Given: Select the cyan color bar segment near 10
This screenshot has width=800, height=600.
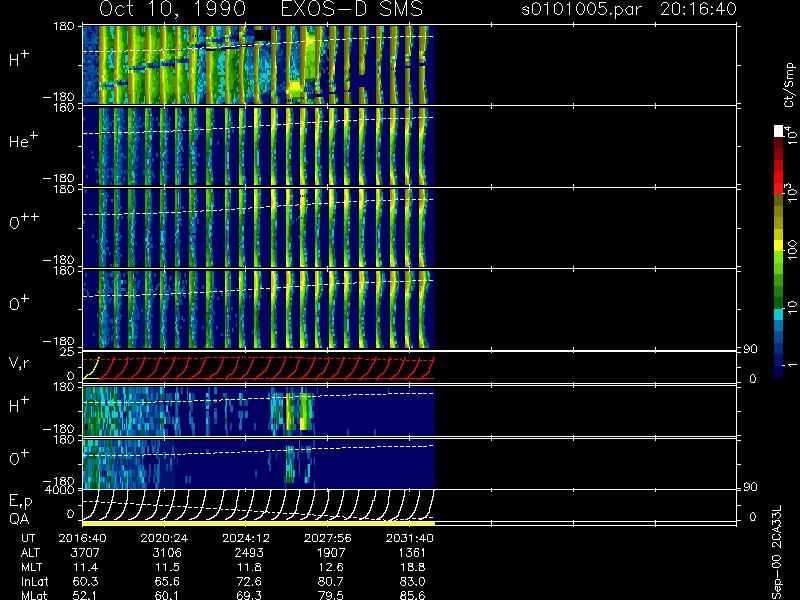Looking at the screenshot, I should pos(779,314).
